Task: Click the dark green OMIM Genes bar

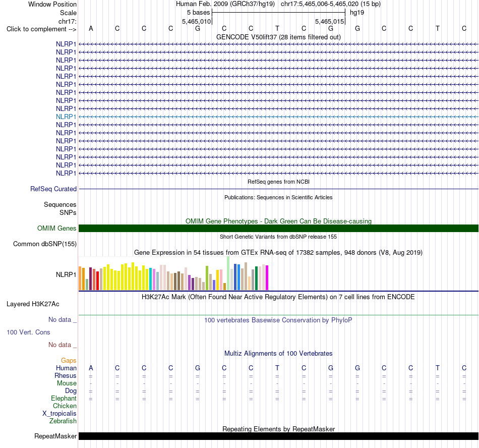Action: [278, 228]
